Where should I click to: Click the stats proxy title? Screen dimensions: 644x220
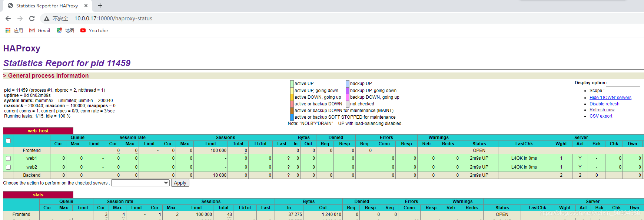(38, 195)
